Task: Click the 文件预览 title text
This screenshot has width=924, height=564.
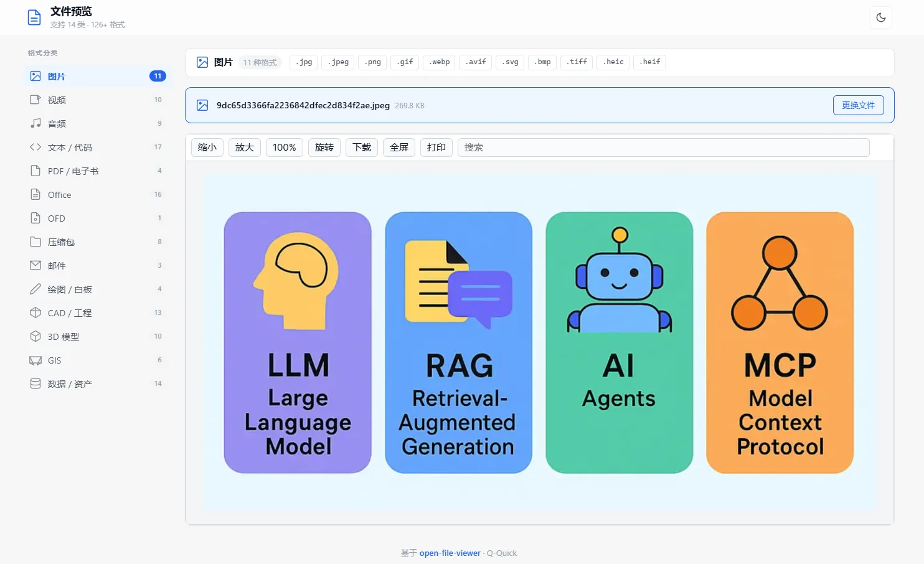Action: point(71,12)
